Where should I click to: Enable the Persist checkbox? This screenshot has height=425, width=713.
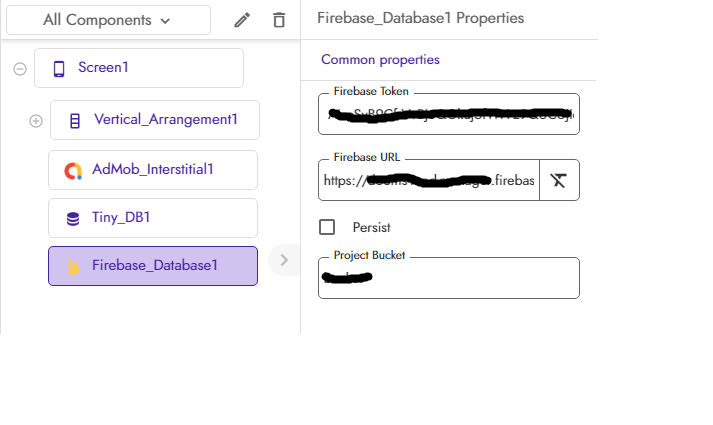[x=327, y=227]
